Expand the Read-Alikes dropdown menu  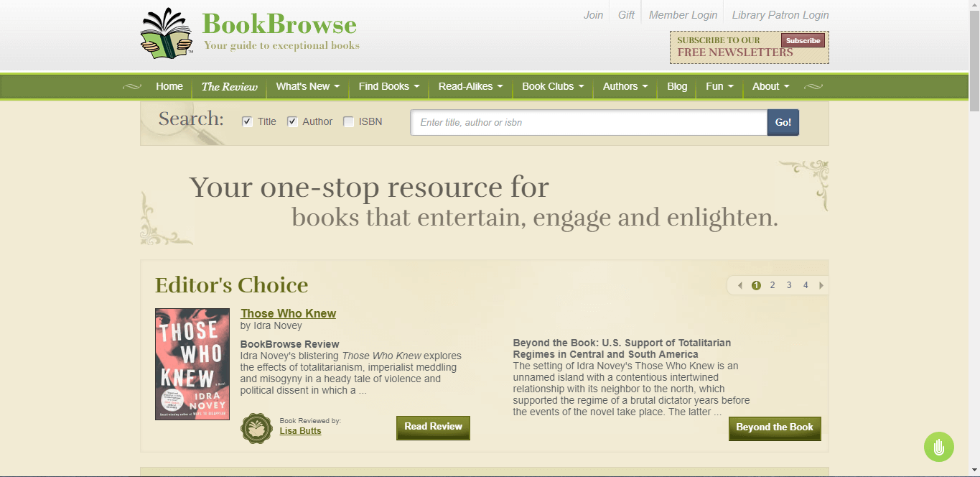470,86
